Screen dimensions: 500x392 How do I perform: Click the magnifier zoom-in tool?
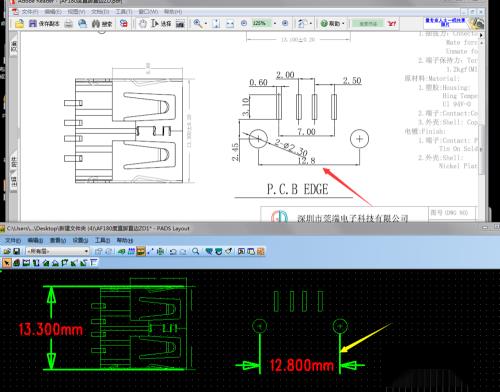coord(198,24)
